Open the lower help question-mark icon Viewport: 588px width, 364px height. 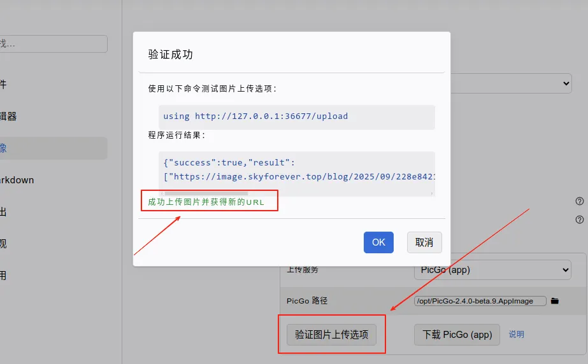pyautogui.click(x=579, y=220)
